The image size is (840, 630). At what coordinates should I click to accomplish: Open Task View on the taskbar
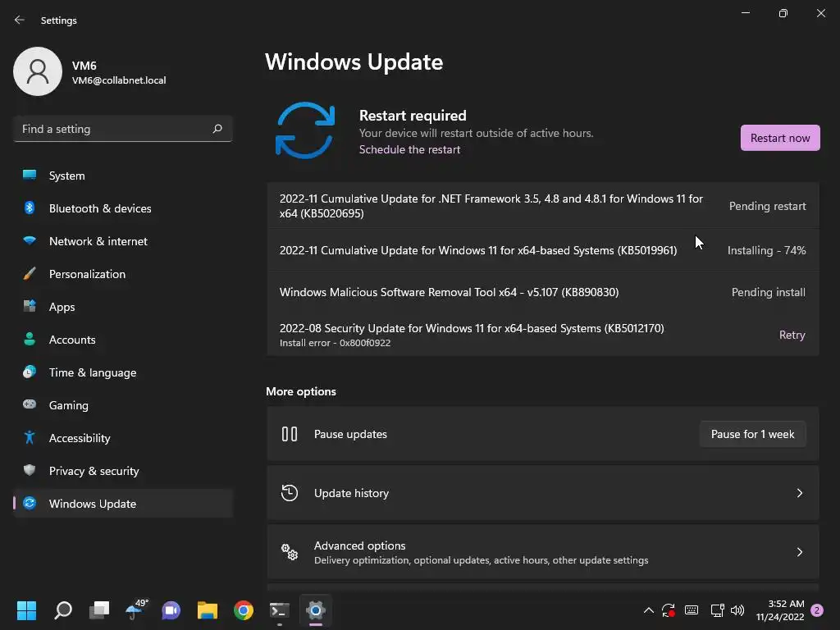click(99, 610)
